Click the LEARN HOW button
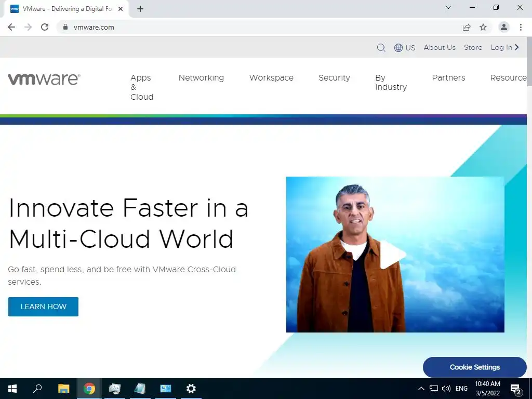This screenshot has width=532, height=399. click(44, 307)
